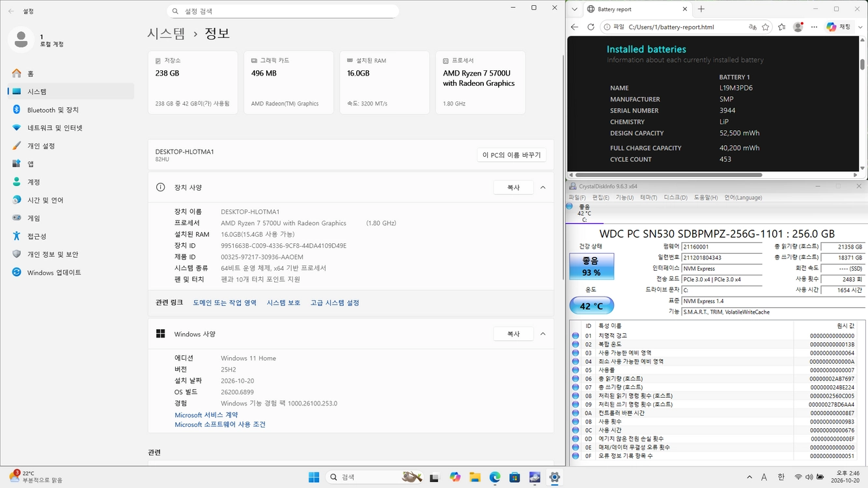Open System protection (시스템 보호) link
This screenshot has height=488, width=868.
tap(283, 303)
